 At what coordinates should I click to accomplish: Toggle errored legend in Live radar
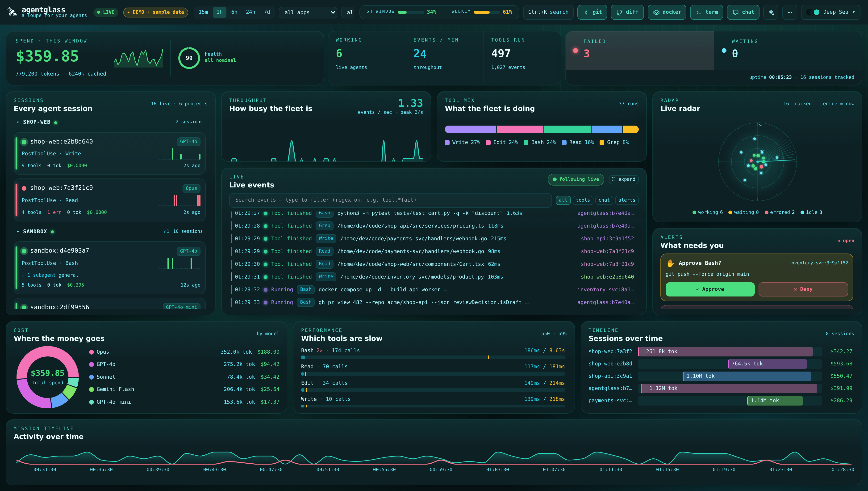[779, 212]
